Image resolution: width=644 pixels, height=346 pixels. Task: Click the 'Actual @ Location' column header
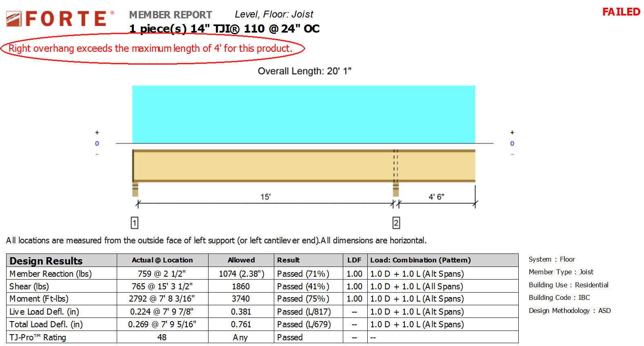(x=162, y=260)
